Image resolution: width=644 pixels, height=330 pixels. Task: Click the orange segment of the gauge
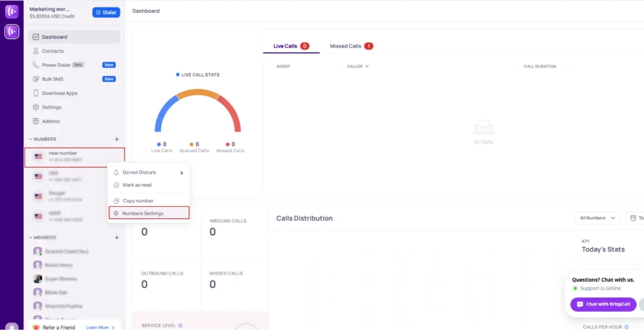pos(197,93)
